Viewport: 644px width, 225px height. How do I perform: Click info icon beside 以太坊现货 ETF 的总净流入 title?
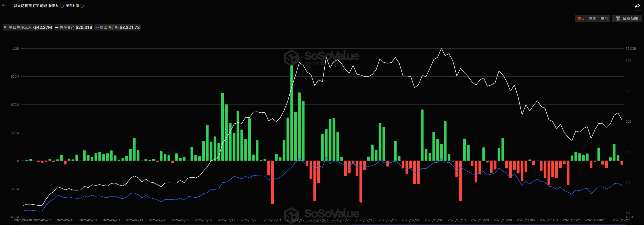click(x=62, y=6)
